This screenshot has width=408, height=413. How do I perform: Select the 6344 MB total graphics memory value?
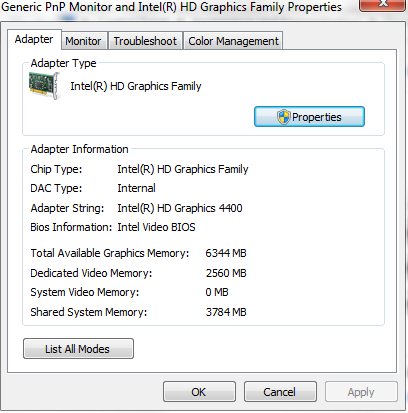[x=226, y=253]
